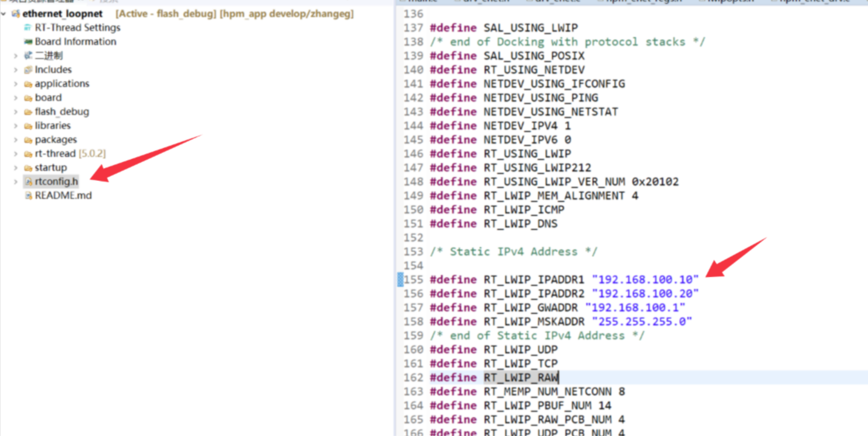Click the flash_debug folder icon
Viewport: 868px width, 436px height.
pyautogui.click(x=28, y=111)
